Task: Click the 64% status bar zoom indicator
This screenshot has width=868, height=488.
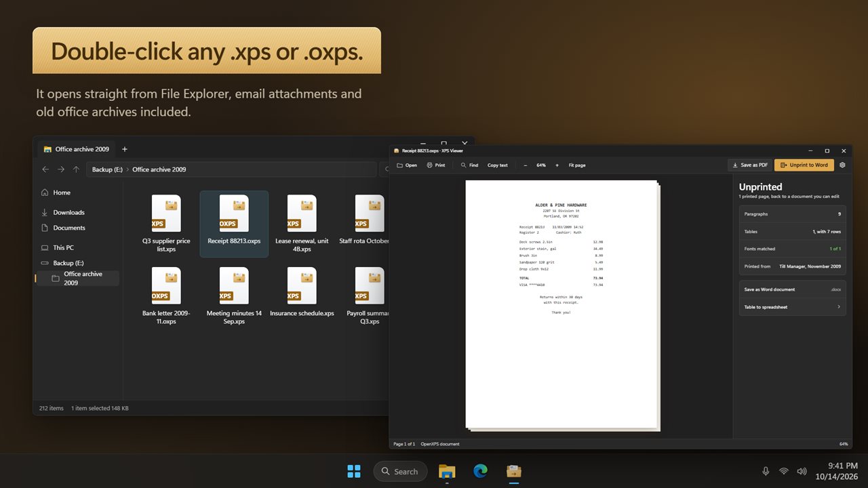Action: tap(844, 444)
